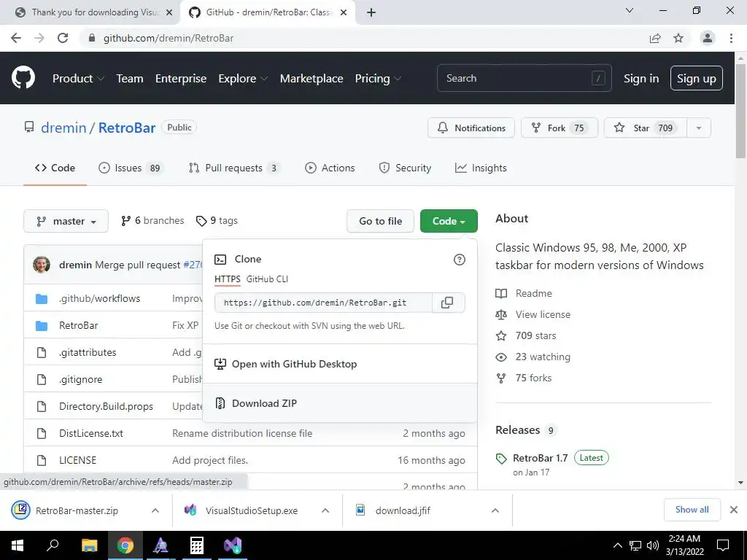Open star lists dropdown arrow
The width and height of the screenshot is (747, 560).
point(699,128)
